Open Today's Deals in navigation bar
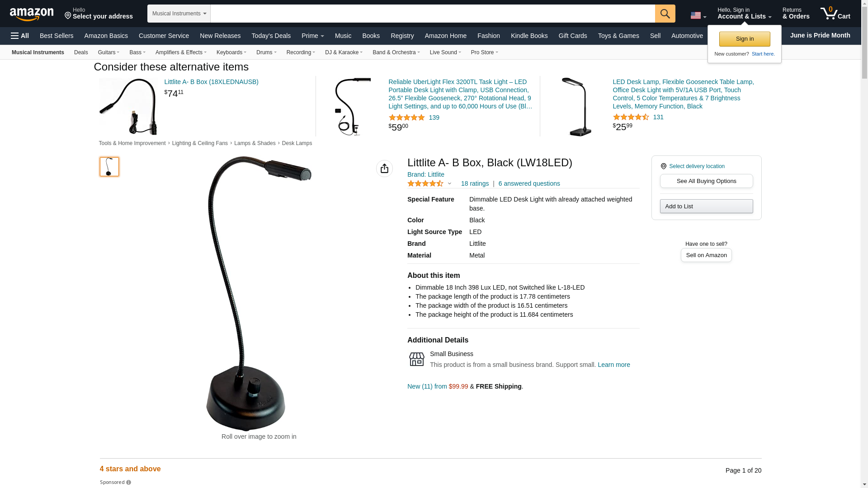 tap(271, 36)
